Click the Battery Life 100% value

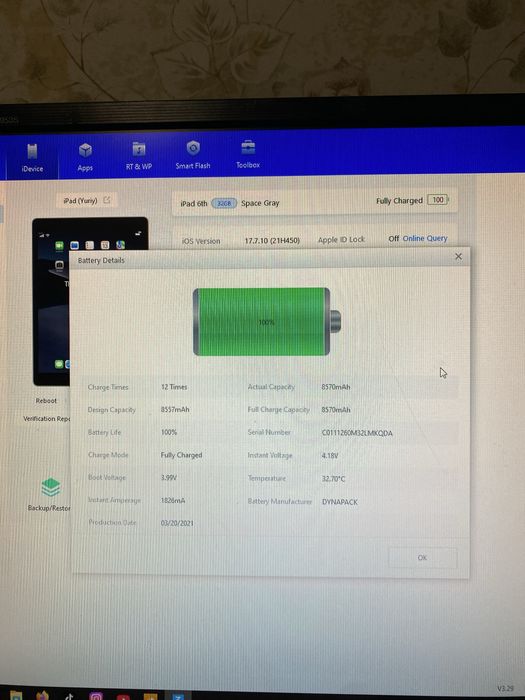[x=169, y=432]
